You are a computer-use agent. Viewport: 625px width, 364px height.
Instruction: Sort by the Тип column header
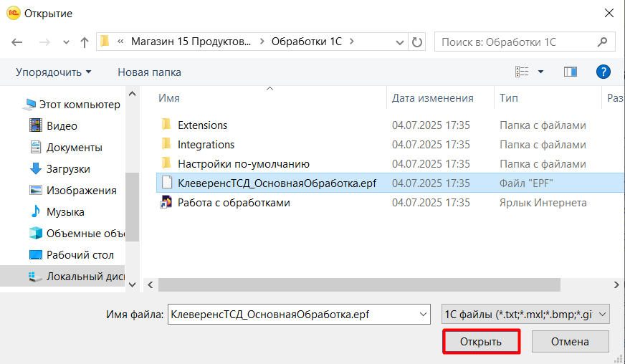(509, 98)
